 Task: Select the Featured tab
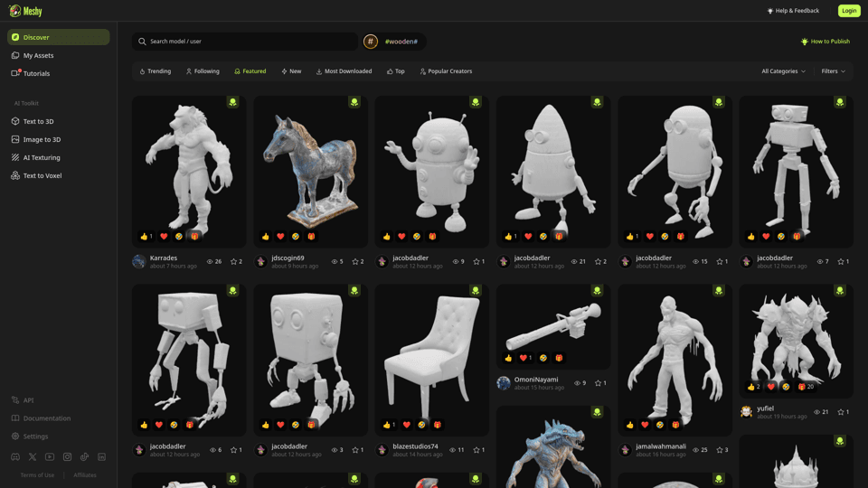[250, 71]
